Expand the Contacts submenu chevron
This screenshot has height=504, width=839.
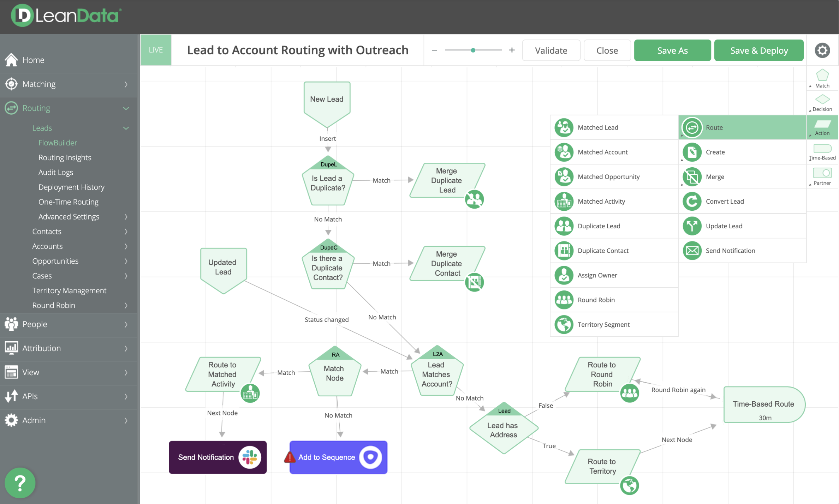coord(126,232)
